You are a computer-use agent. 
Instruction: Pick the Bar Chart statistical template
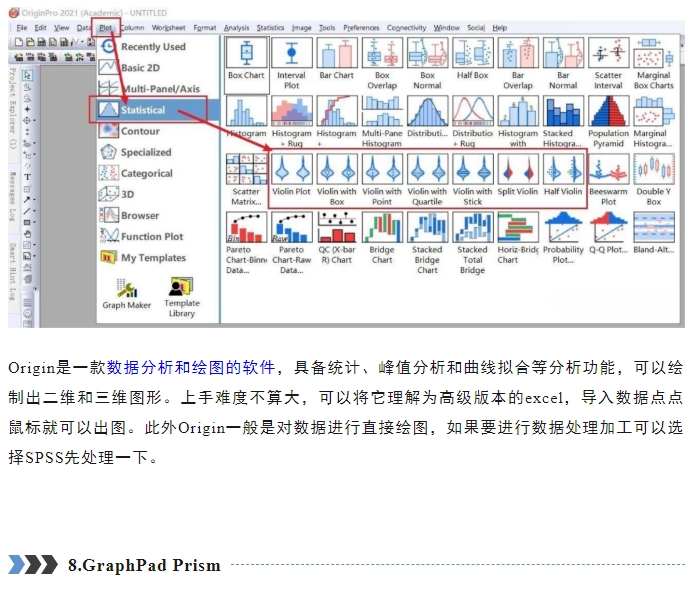336,60
